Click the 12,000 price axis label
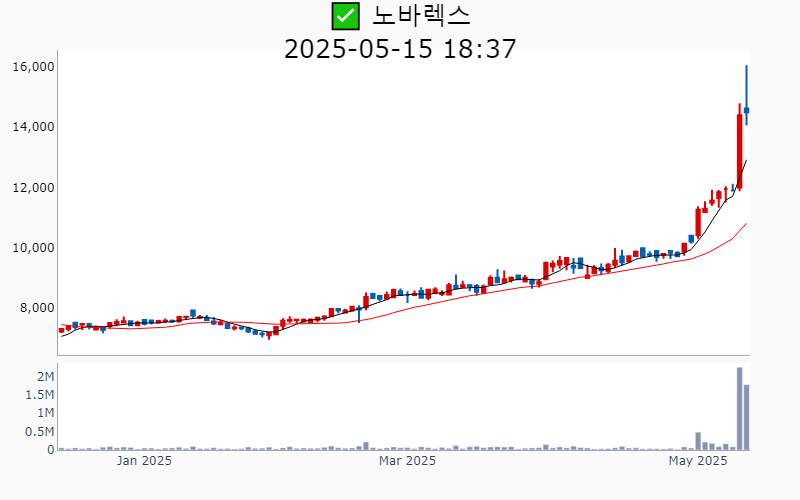 pos(33,188)
